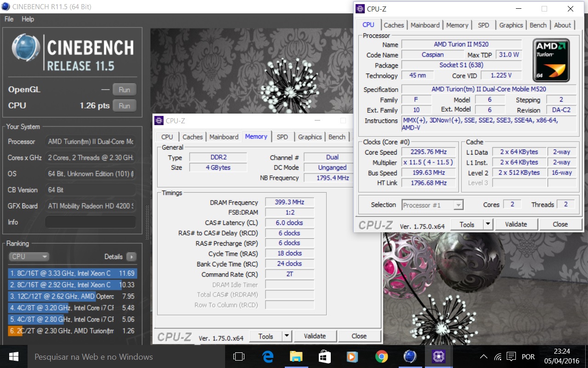Click the AMD Turion logo image

tap(551, 60)
